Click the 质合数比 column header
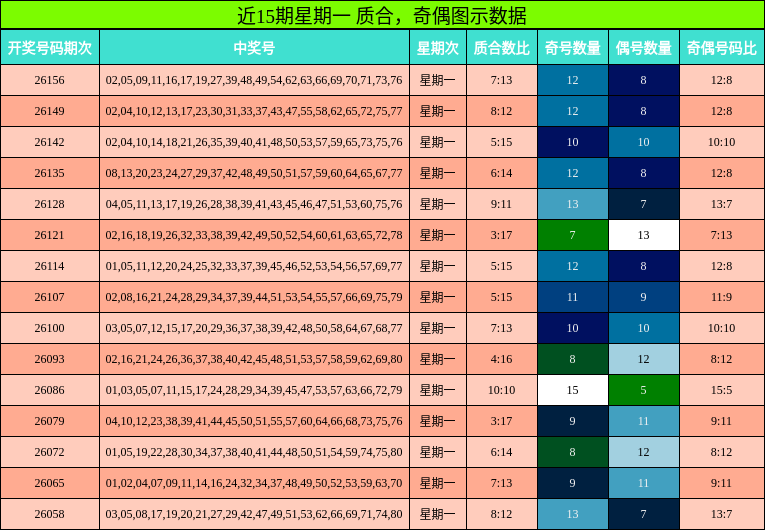Image resolution: width=765 pixels, height=530 pixels. coord(502,47)
